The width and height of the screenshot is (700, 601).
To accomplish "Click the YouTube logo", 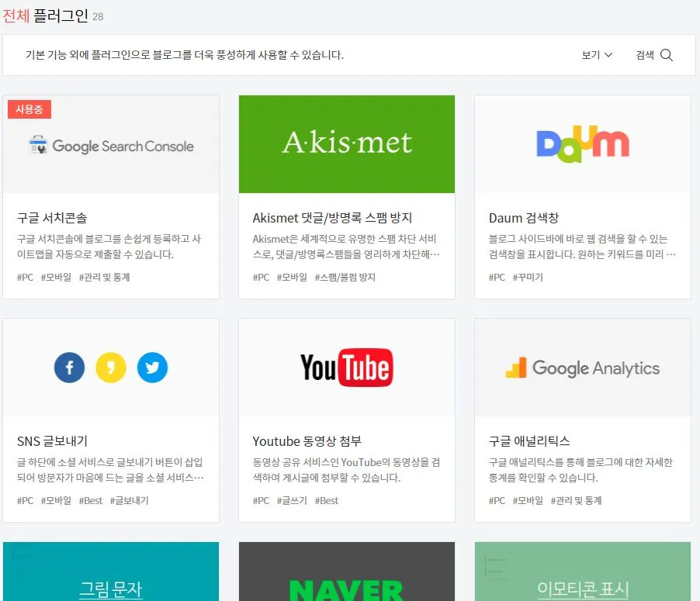I will point(347,368).
